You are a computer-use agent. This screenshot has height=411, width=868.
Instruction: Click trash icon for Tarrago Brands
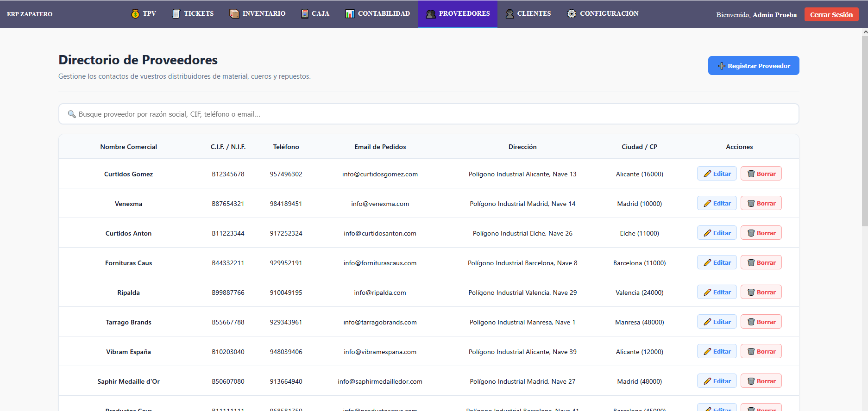coord(751,322)
